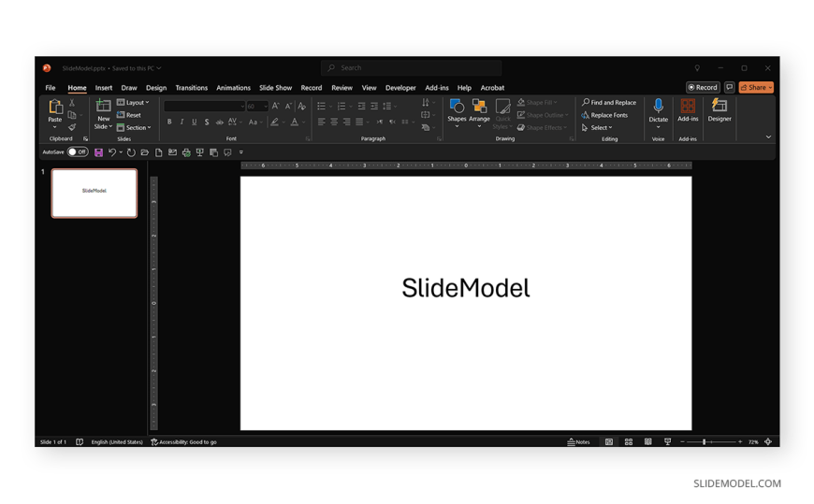Click the Paste clipboard icon
Viewport: 814px width, 504px height.
[x=54, y=108]
